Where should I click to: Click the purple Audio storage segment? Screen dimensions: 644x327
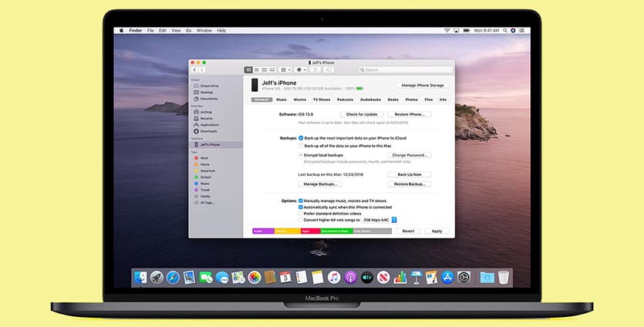263,231
